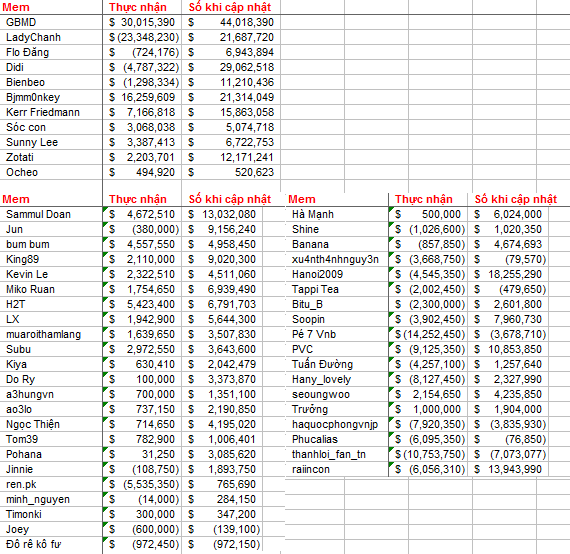570x554 pixels.
Task: Click the Jinnie cell
Action: (51, 469)
